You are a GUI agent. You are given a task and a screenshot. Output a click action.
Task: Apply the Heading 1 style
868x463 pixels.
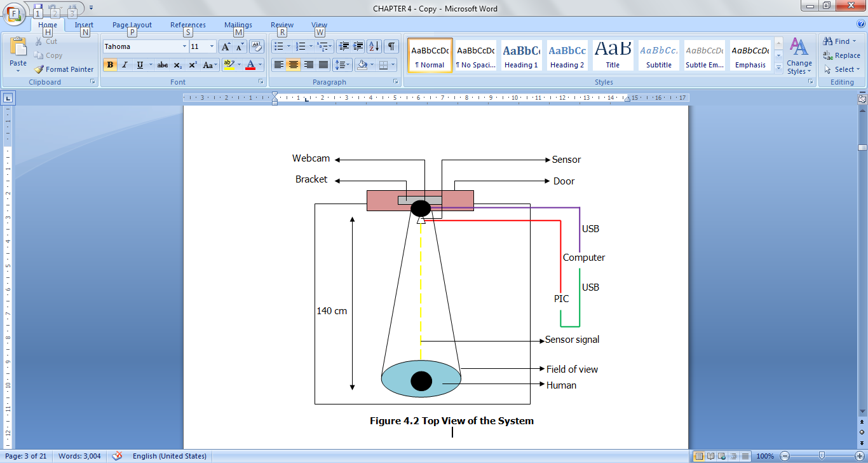tap(521, 55)
